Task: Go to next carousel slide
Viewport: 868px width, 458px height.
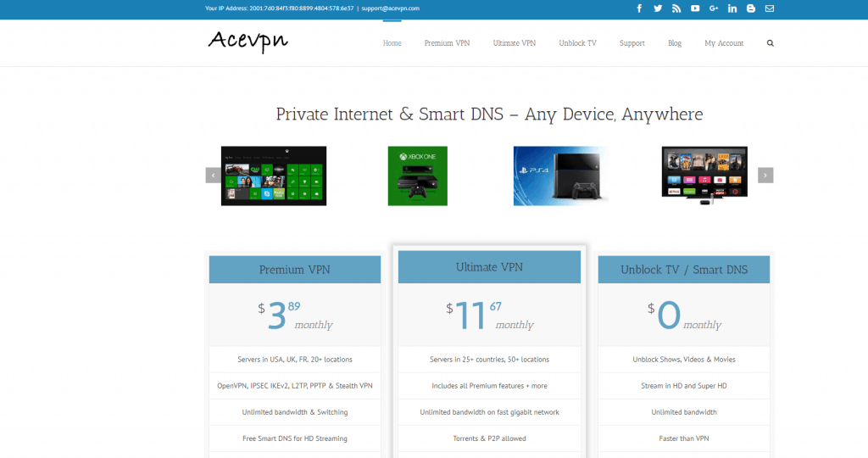Action: click(x=765, y=175)
